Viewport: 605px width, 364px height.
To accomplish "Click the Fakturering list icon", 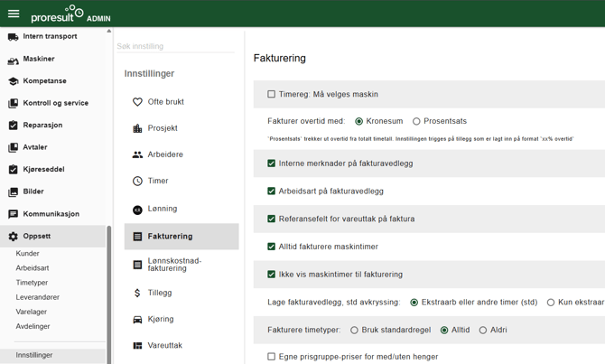I will [x=137, y=237].
